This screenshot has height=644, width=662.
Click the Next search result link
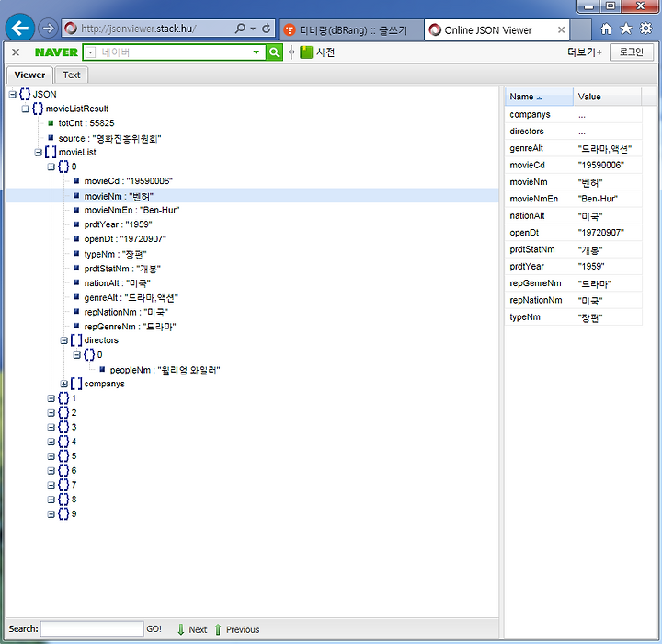(x=198, y=629)
